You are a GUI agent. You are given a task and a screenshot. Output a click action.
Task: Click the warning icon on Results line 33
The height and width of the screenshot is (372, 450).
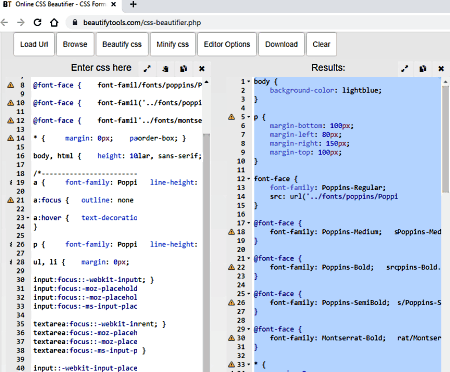click(231, 364)
